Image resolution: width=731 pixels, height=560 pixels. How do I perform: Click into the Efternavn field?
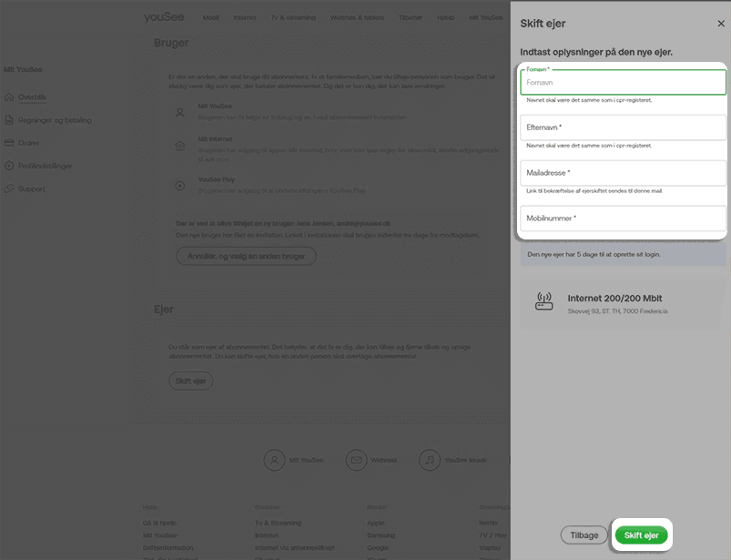point(623,127)
